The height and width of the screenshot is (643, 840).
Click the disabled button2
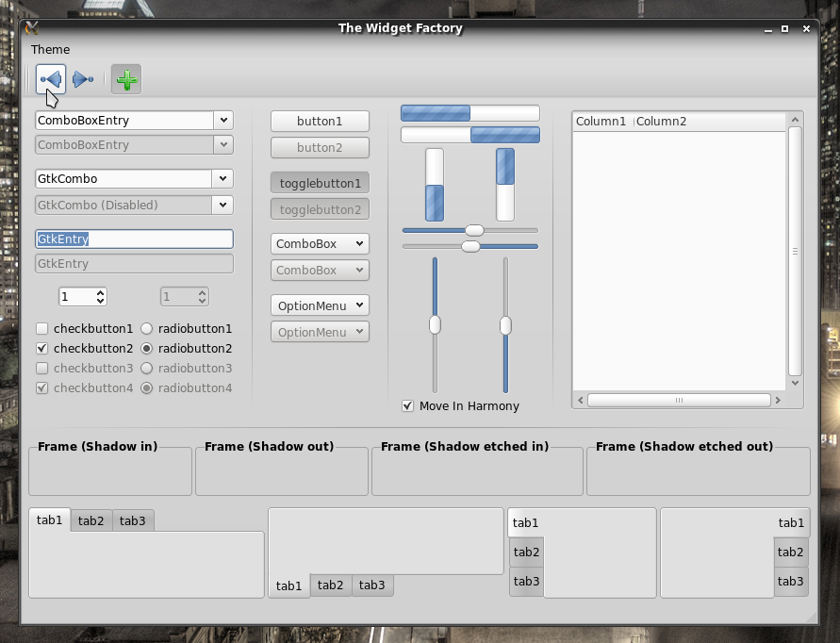click(x=320, y=147)
